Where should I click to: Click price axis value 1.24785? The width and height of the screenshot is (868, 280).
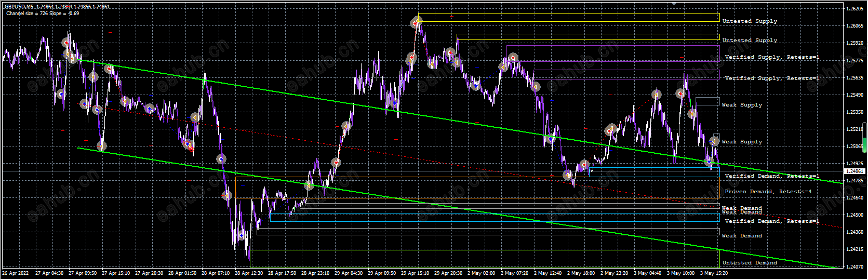(x=855, y=181)
